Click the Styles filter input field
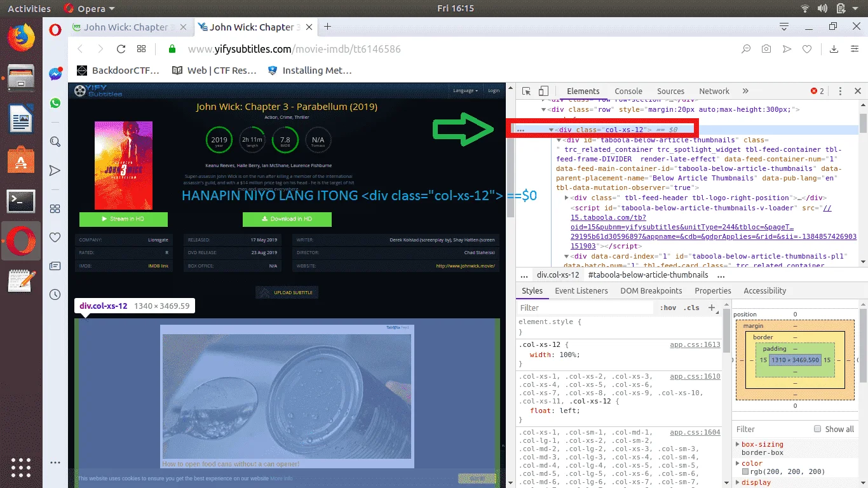868x488 pixels. [586, 308]
